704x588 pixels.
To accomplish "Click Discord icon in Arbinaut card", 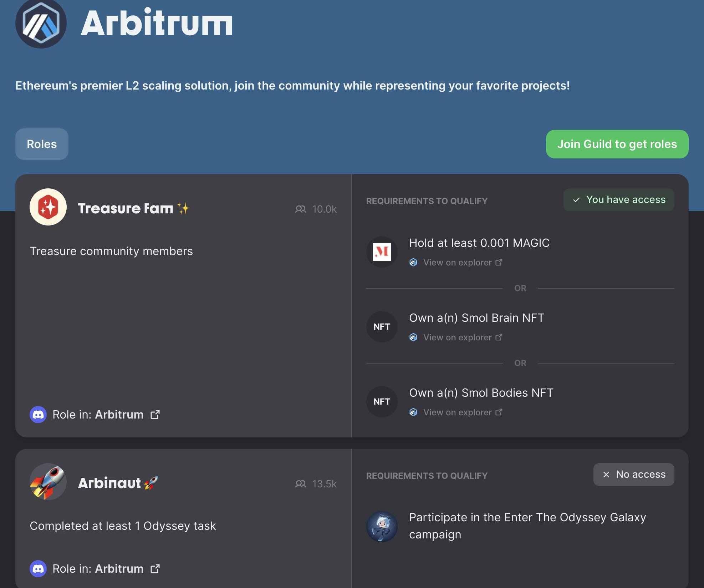I will click(38, 569).
